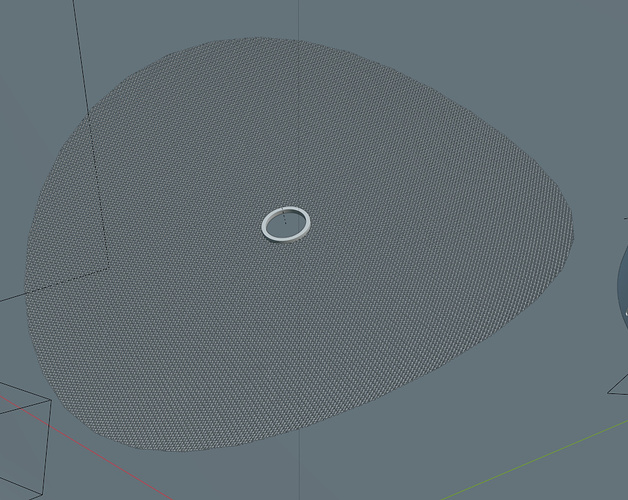Select the small white ring at the mesh center
Screen dimensions: 628x500
pyautogui.click(x=286, y=224)
